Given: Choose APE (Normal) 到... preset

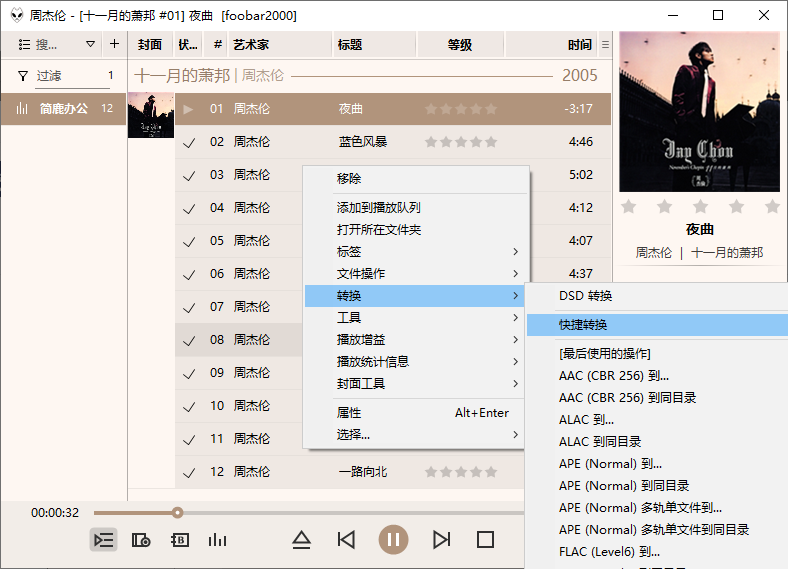Looking at the screenshot, I should pos(657,463).
